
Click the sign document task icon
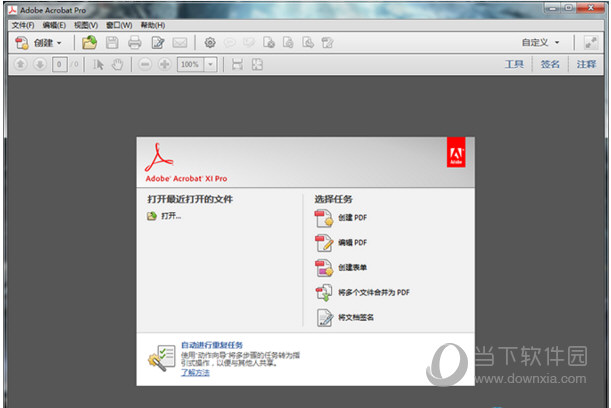pyautogui.click(x=325, y=318)
